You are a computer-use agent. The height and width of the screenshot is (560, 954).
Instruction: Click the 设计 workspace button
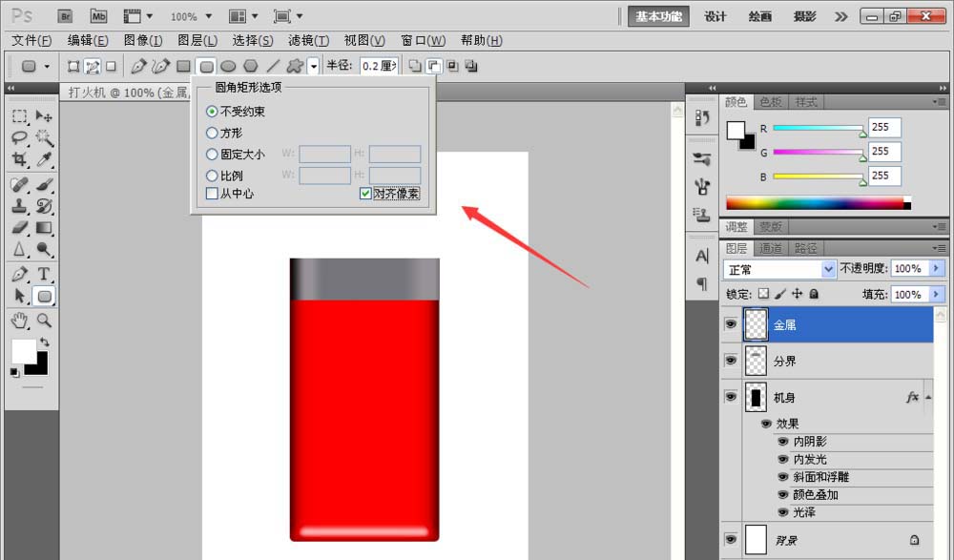pos(715,16)
